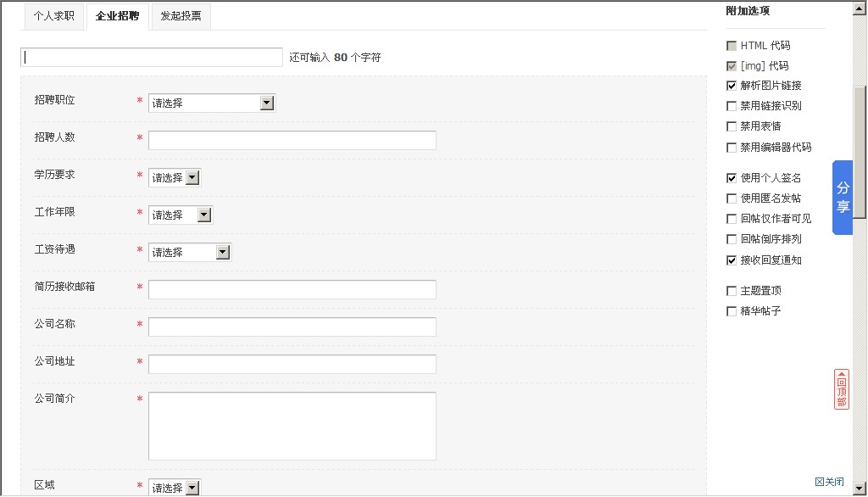Open the 招聘职位 dropdown
Screen dimensions: 868x497
[212, 103]
